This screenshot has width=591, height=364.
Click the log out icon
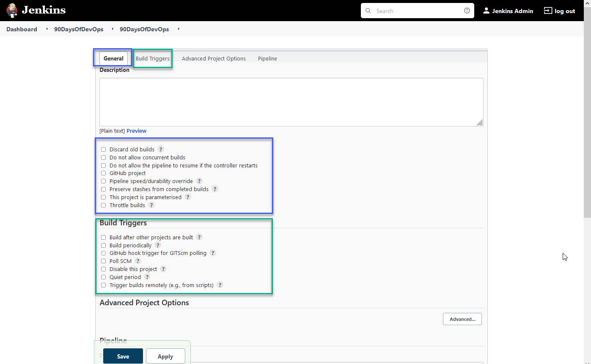click(548, 11)
